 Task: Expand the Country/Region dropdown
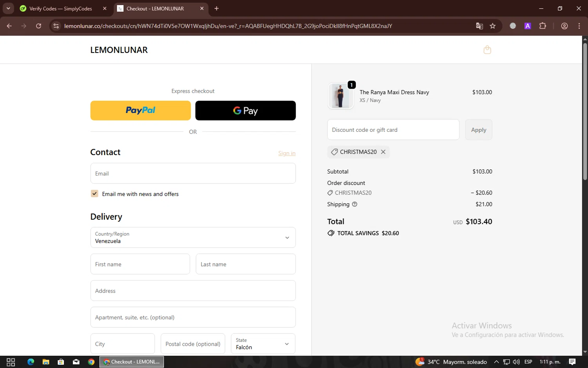coord(193,237)
